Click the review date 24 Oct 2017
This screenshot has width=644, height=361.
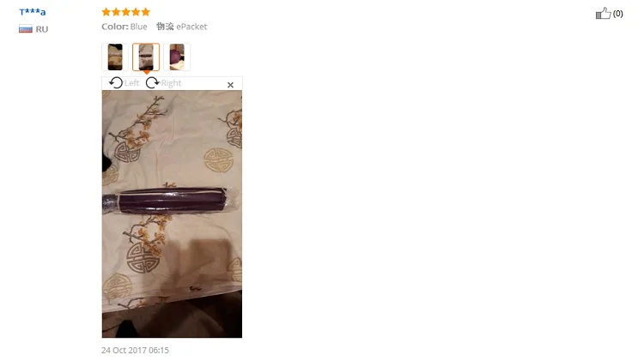pyautogui.click(x=135, y=351)
